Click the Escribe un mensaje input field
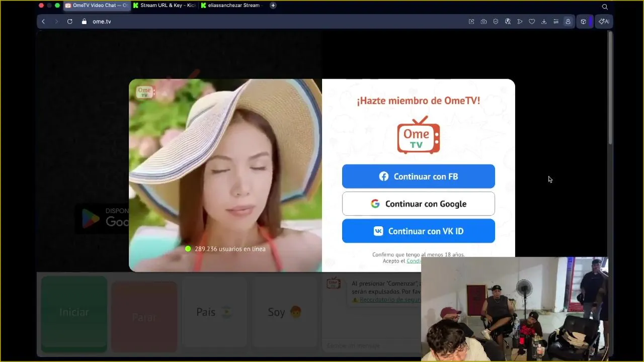Image resolution: width=644 pixels, height=362 pixels. point(371,346)
